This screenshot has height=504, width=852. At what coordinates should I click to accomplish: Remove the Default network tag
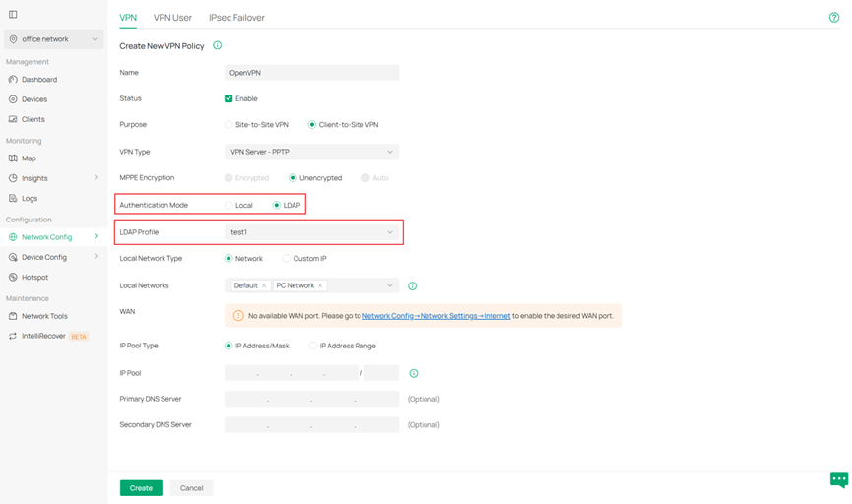264,285
